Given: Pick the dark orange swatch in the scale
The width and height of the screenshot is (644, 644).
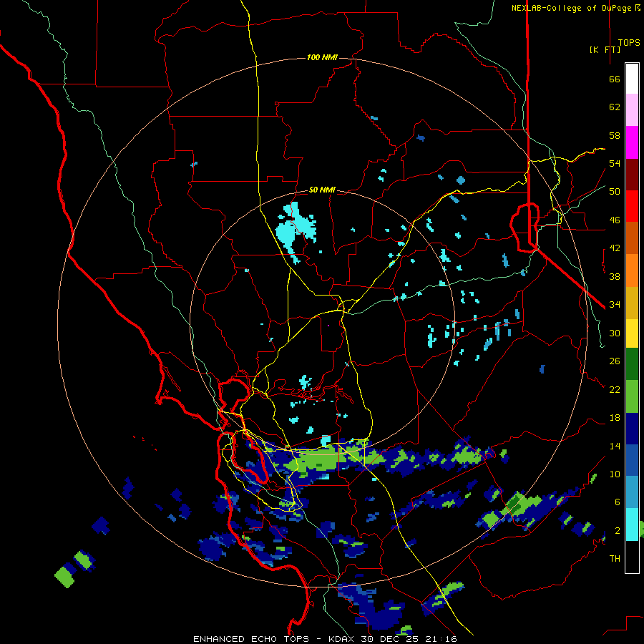Looking at the screenshot, I should point(632,238).
